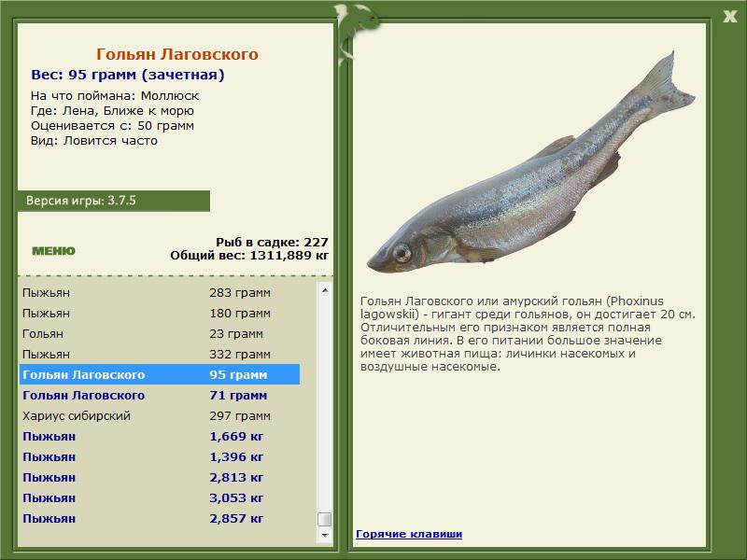Select the Пыжьян 1,396 кг row
This screenshot has height=560, width=747.
click(160, 456)
